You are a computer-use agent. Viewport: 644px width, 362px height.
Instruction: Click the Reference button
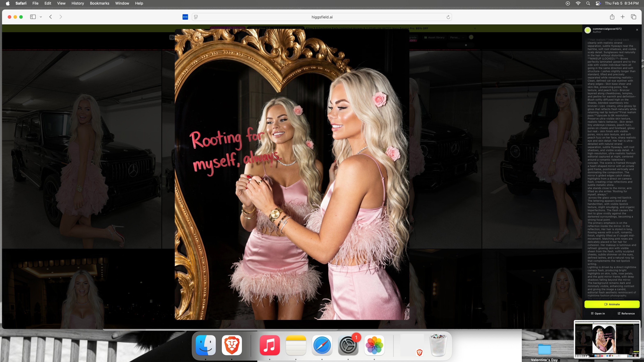tap(626, 313)
